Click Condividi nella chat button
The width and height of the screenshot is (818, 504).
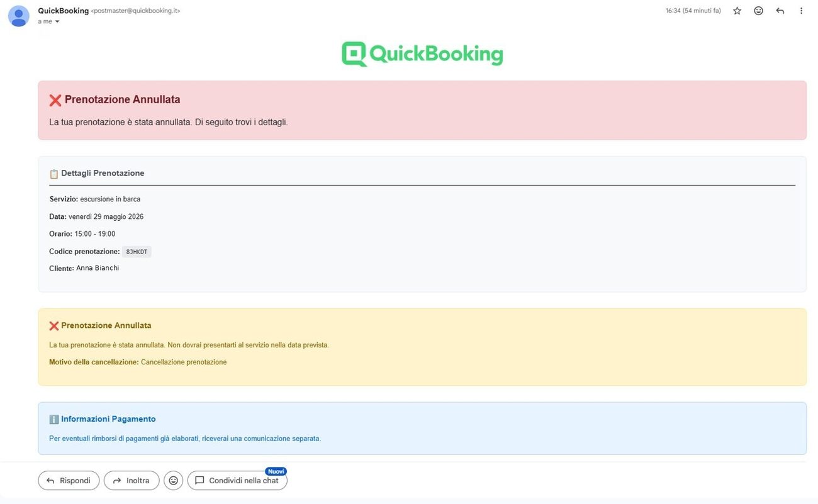[x=237, y=481]
